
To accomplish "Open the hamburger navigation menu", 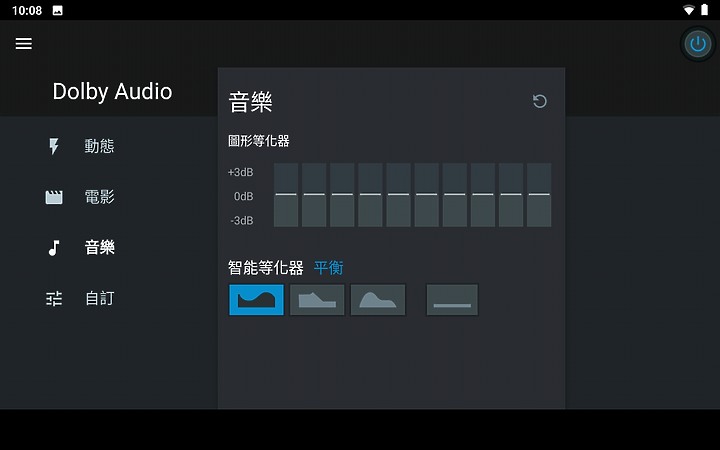I will (24, 44).
